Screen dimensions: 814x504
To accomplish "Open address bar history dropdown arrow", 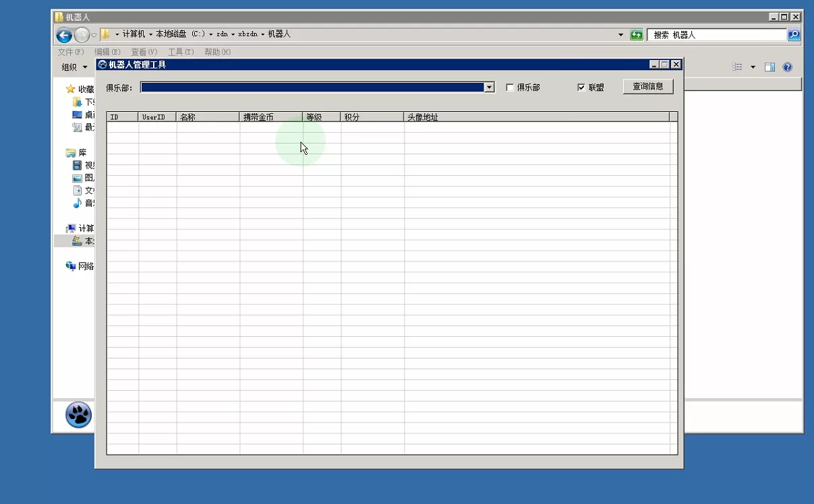I will pyautogui.click(x=620, y=35).
